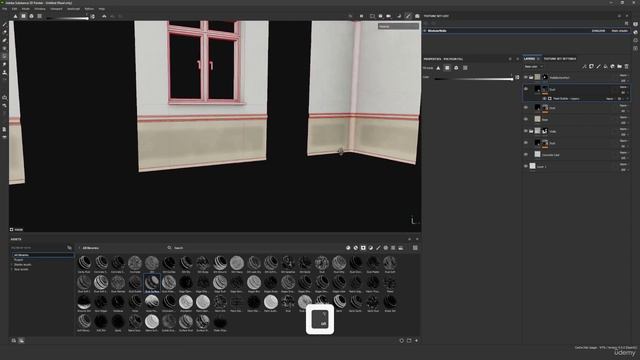Screen dimensions: 640x360
Task: Open blend mode dropdown of top folder layer
Action: [x=623, y=76]
